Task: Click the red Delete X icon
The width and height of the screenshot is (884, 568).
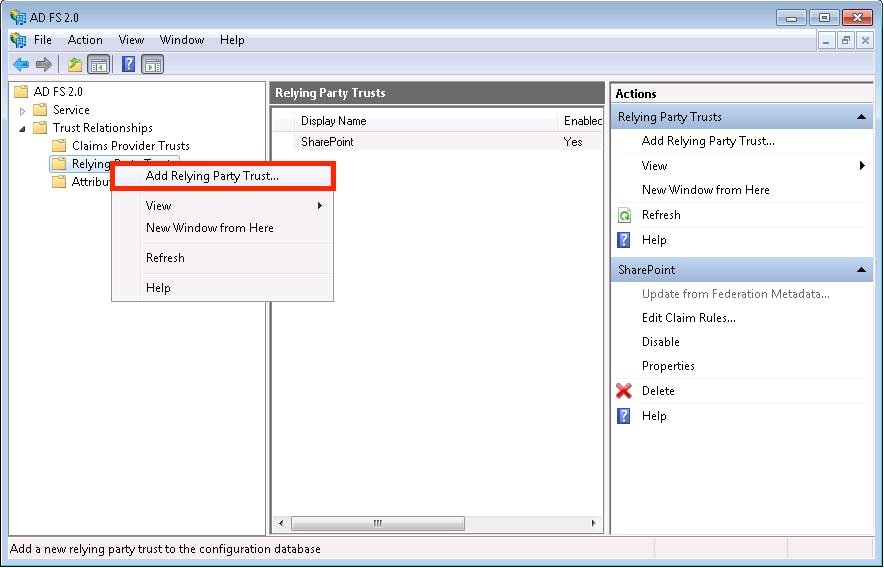Action: point(624,391)
